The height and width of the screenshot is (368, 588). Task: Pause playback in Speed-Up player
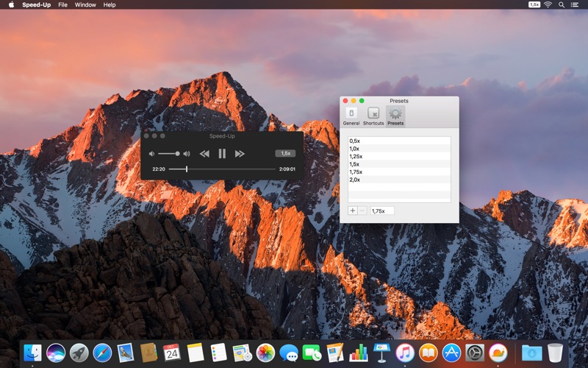tap(222, 154)
